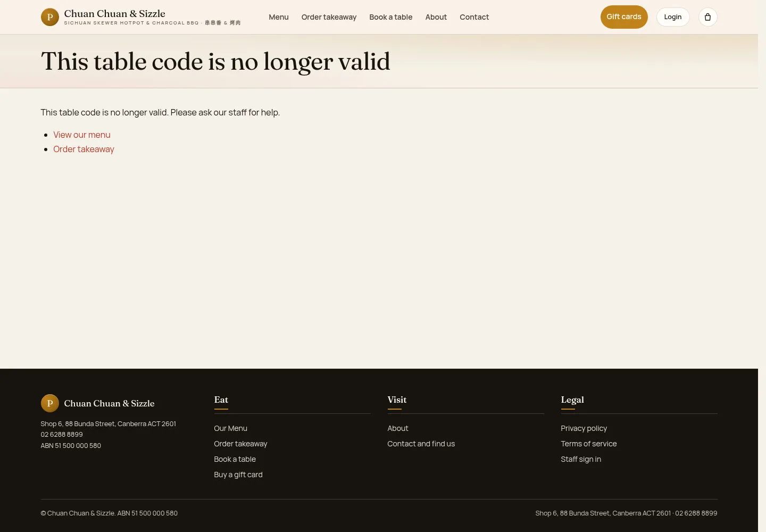766x532 pixels.
Task: Open the Privacy policy link
Action: [584, 428]
